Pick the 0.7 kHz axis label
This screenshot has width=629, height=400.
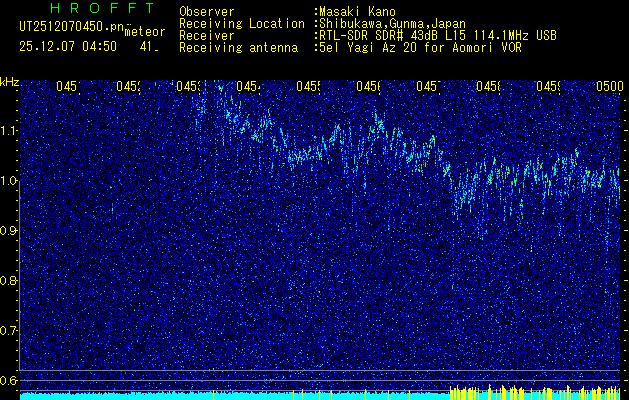[10, 331]
